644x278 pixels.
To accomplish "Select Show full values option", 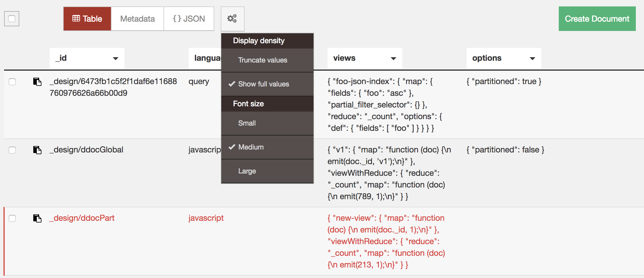I will (263, 84).
